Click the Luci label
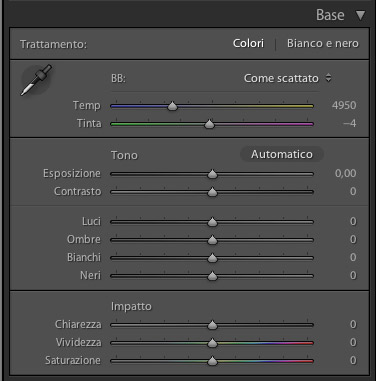Screen dimensions: 376x381 [x=91, y=222]
